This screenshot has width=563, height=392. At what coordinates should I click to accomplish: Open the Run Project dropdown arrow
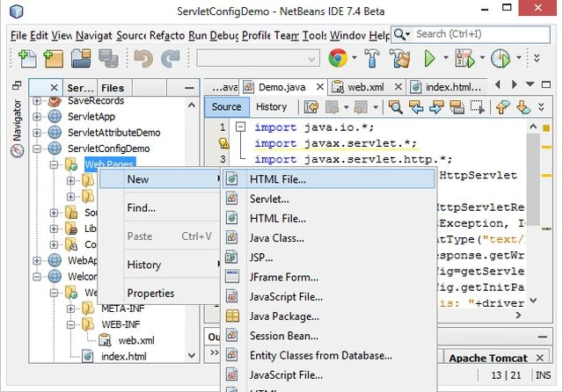click(x=446, y=57)
